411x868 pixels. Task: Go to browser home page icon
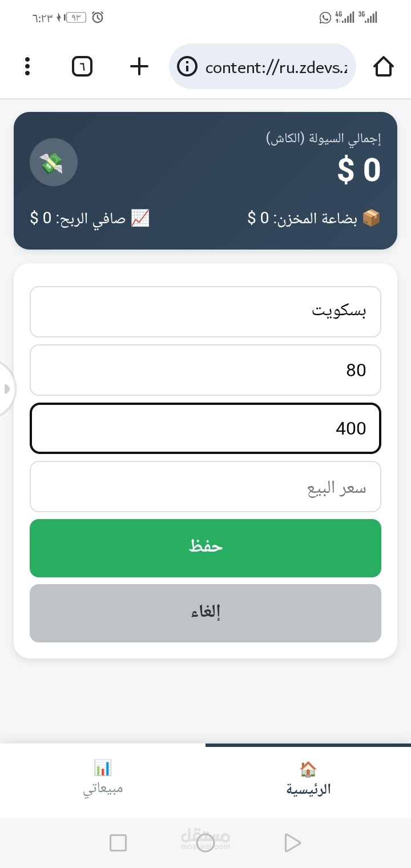click(384, 67)
